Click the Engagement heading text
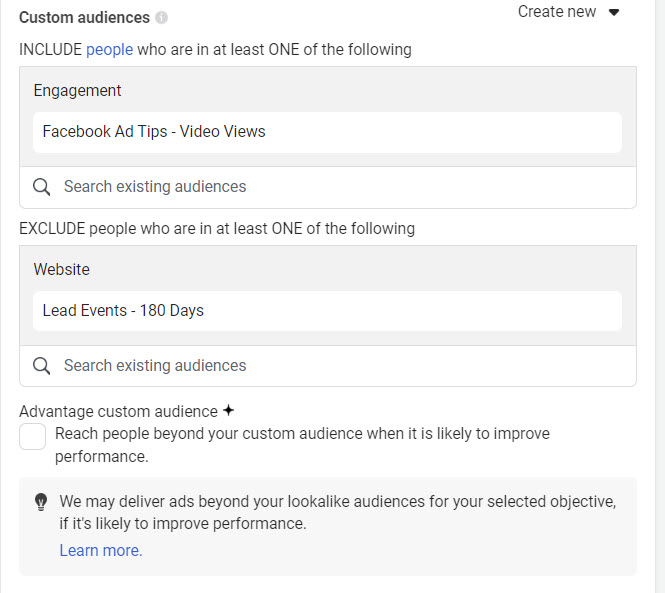Viewport: 665px width, 593px height. click(78, 91)
